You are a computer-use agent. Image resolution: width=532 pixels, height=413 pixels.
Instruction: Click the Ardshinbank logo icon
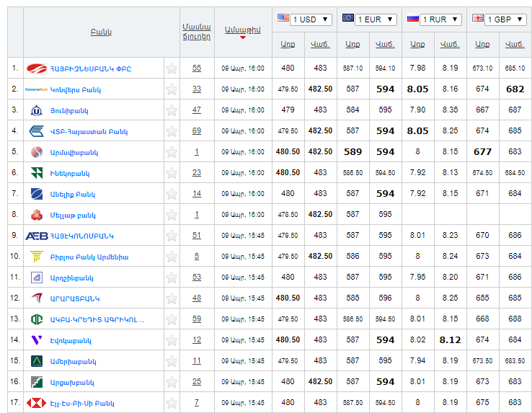pyautogui.click(x=37, y=277)
